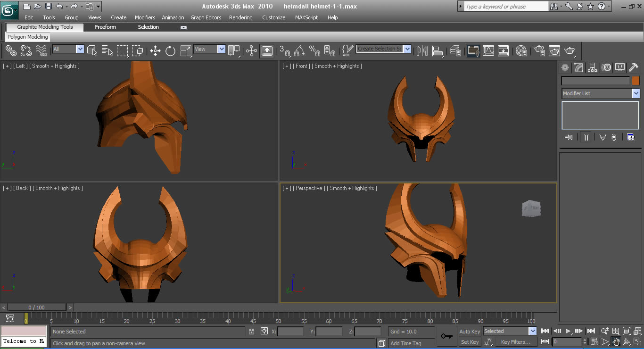Screen dimensions: 644x349
Task: Open the Rendered Frame Window
Action: 554,50
